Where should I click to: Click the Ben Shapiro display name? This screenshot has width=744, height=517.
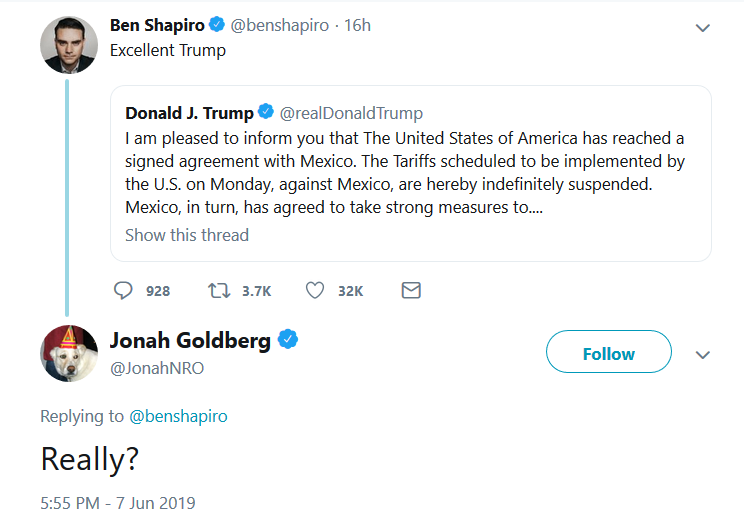[x=156, y=25]
